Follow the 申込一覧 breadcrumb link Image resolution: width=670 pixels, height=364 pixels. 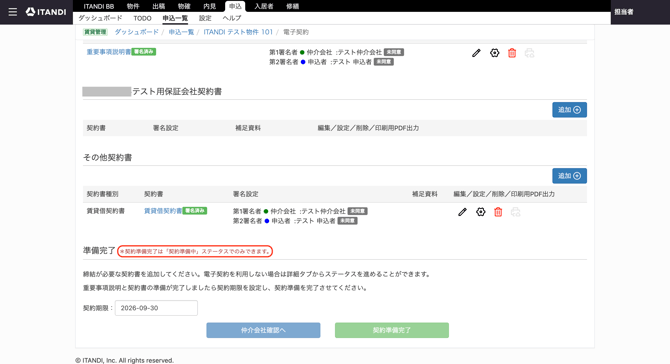tap(181, 32)
